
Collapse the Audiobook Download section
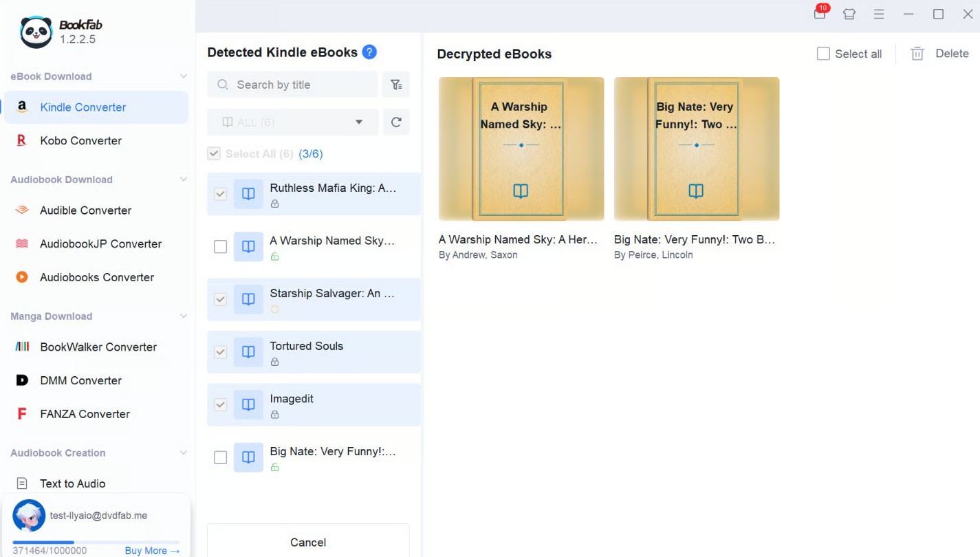click(184, 179)
